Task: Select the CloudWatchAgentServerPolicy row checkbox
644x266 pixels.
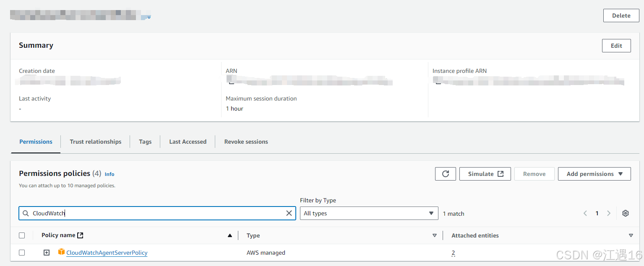Action: pos(22,252)
